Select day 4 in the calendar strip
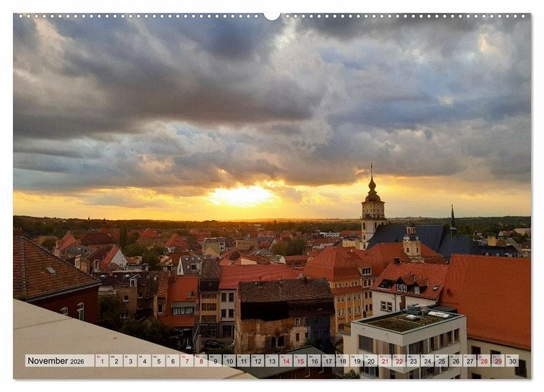 tap(144, 361)
